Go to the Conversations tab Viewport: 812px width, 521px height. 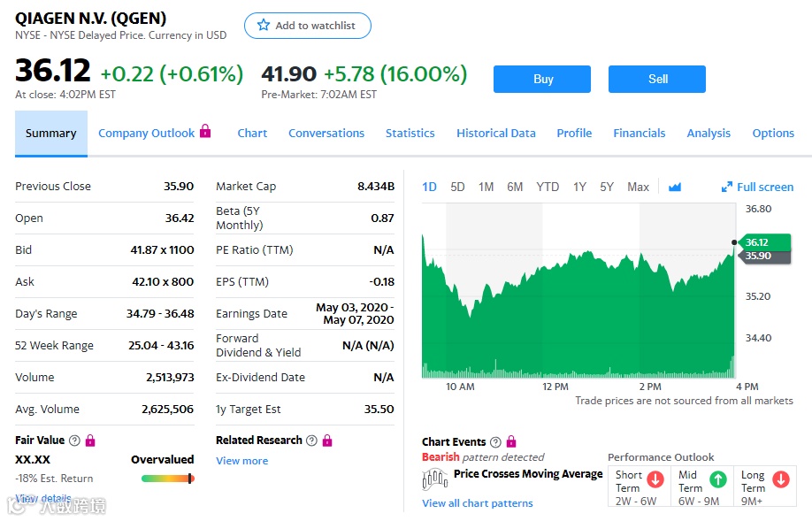[326, 133]
